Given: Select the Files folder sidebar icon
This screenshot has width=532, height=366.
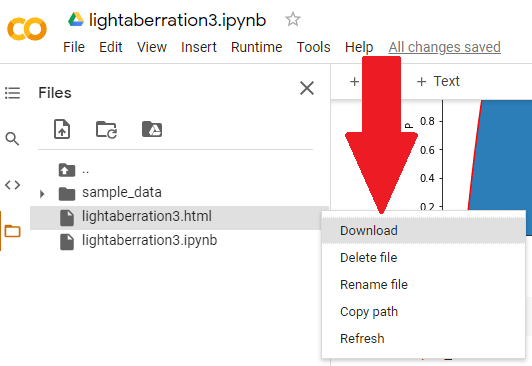Looking at the screenshot, I should [13, 231].
